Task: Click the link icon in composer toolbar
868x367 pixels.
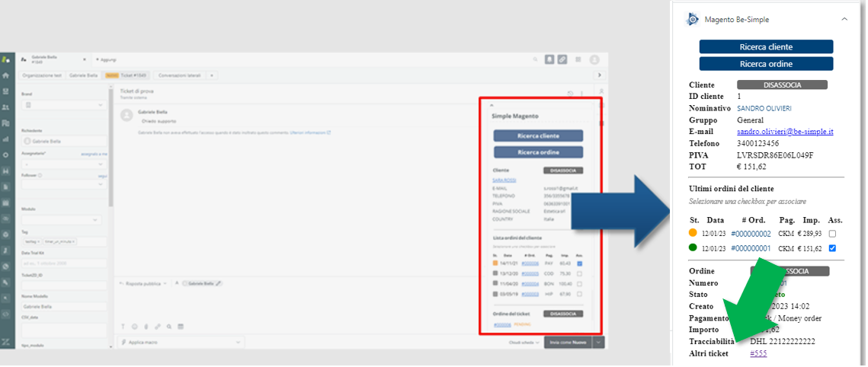Action: tap(158, 326)
